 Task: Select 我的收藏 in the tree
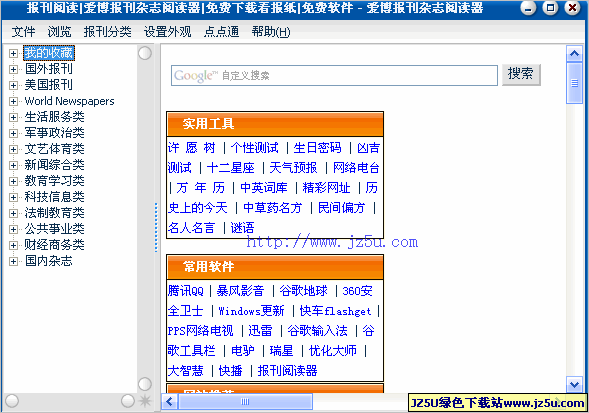[x=49, y=53]
